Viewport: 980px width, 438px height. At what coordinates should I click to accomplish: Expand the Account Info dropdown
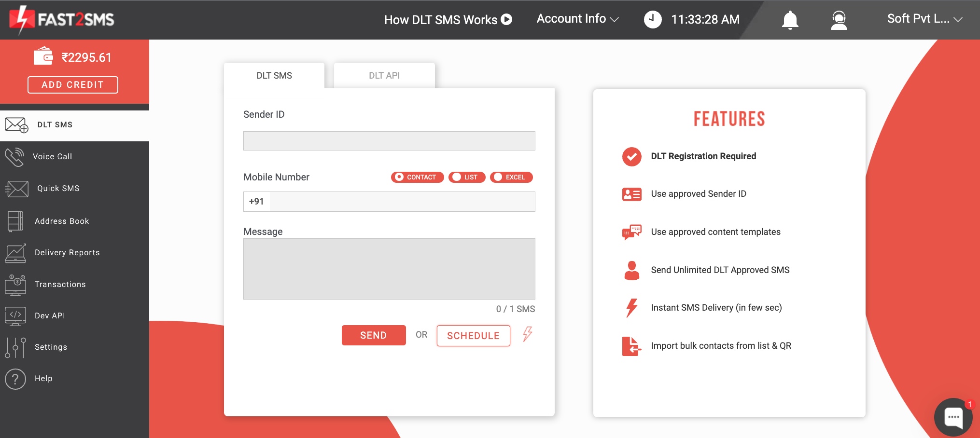[x=577, y=19]
